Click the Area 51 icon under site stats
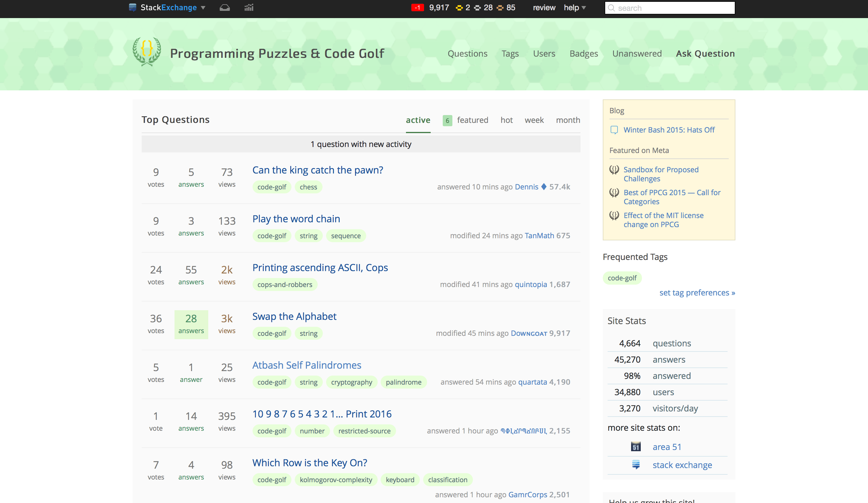The image size is (868, 503). 636,446
